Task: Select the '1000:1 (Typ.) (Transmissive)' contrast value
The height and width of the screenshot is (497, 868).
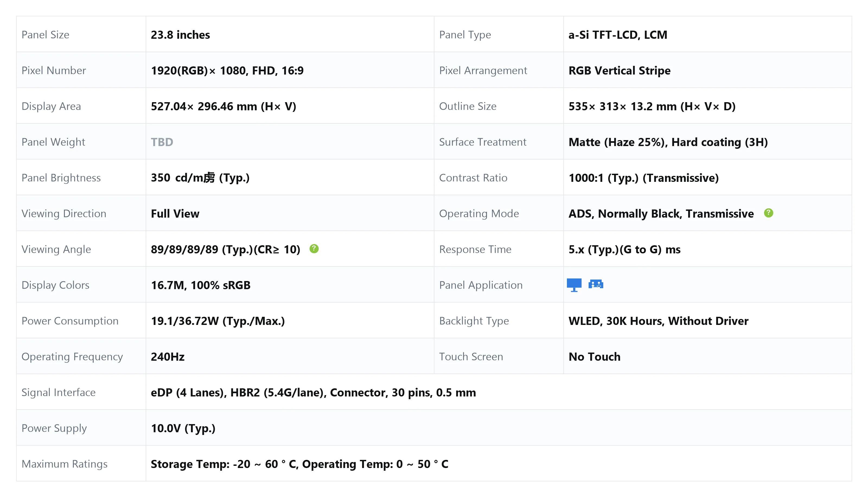Action: 644,178
